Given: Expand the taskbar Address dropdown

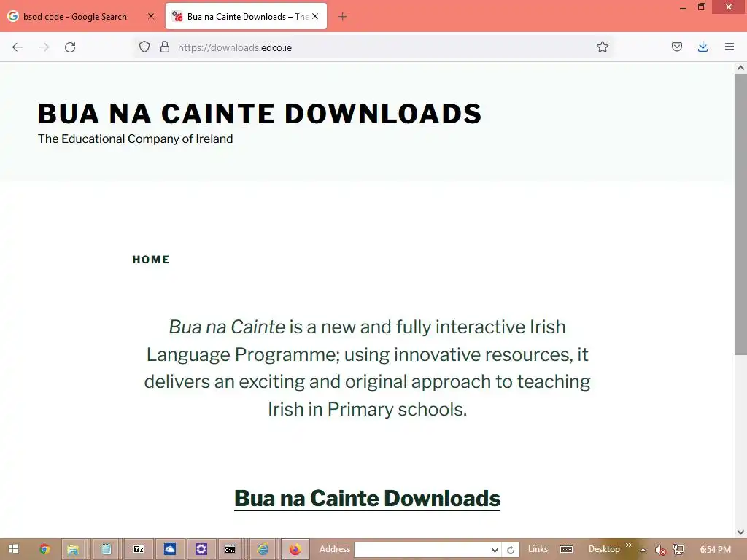Looking at the screenshot, I should click(495, 550).
